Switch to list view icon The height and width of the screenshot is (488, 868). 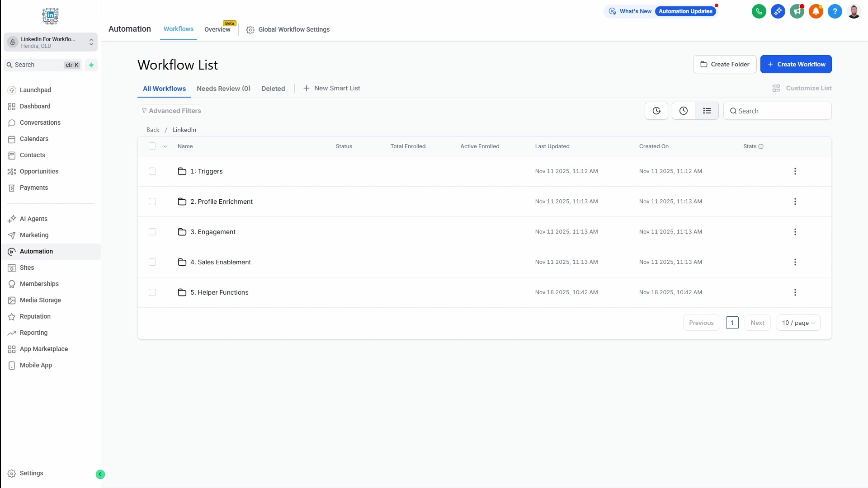point(707,111)
